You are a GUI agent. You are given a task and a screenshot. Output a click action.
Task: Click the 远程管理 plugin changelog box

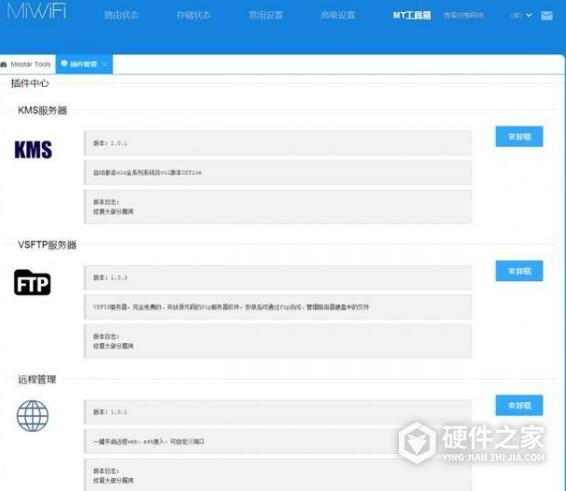click(278, 475)
